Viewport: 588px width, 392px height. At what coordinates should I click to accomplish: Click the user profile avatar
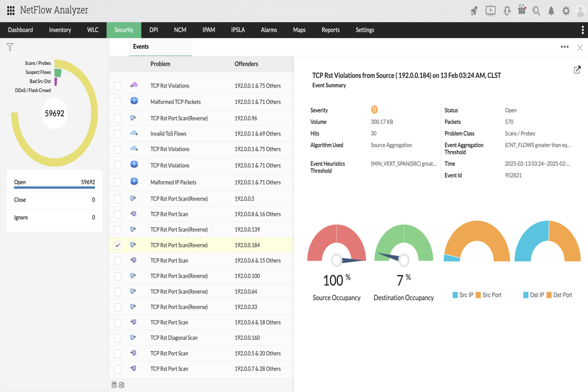point(580,11)
